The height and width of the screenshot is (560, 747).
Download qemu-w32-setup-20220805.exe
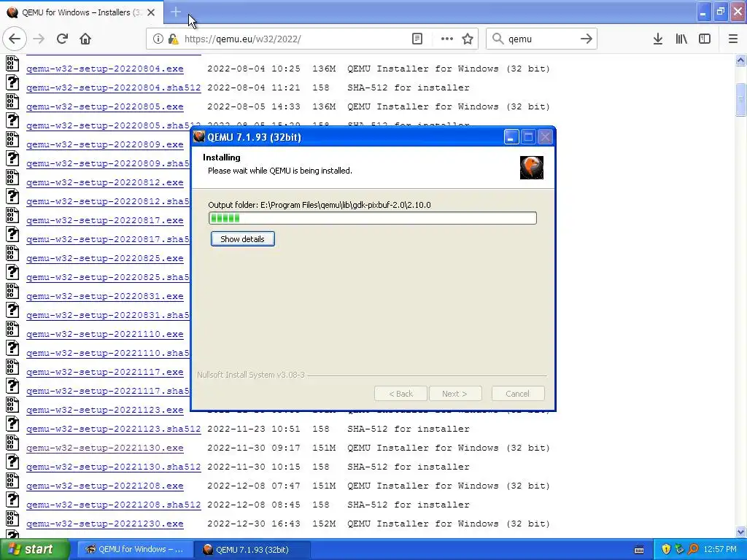click(x=105, y=106)
